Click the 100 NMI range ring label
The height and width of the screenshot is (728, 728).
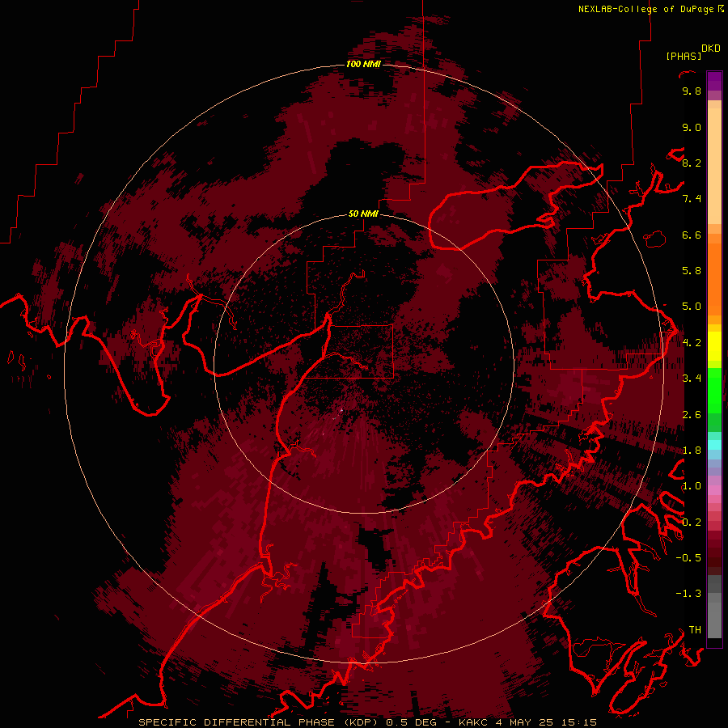click(363, 64)
